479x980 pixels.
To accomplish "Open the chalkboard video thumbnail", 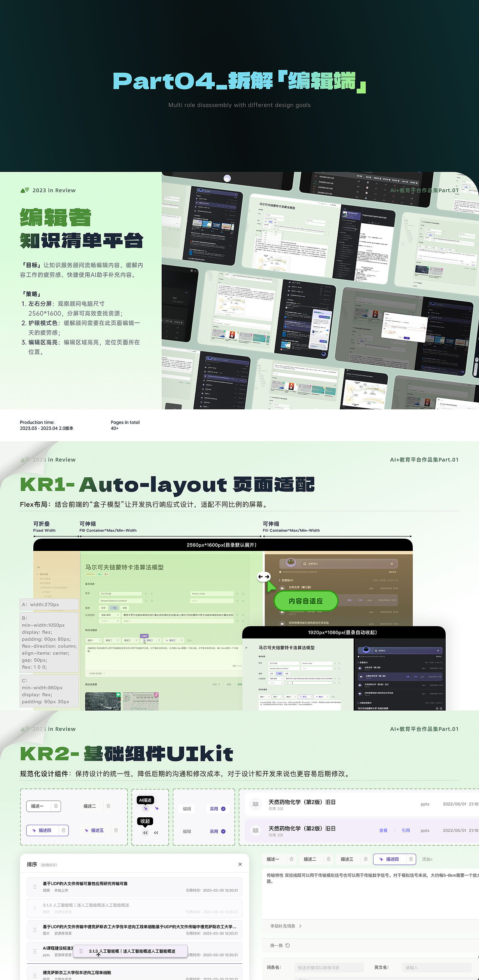I will tap(103, 701).
